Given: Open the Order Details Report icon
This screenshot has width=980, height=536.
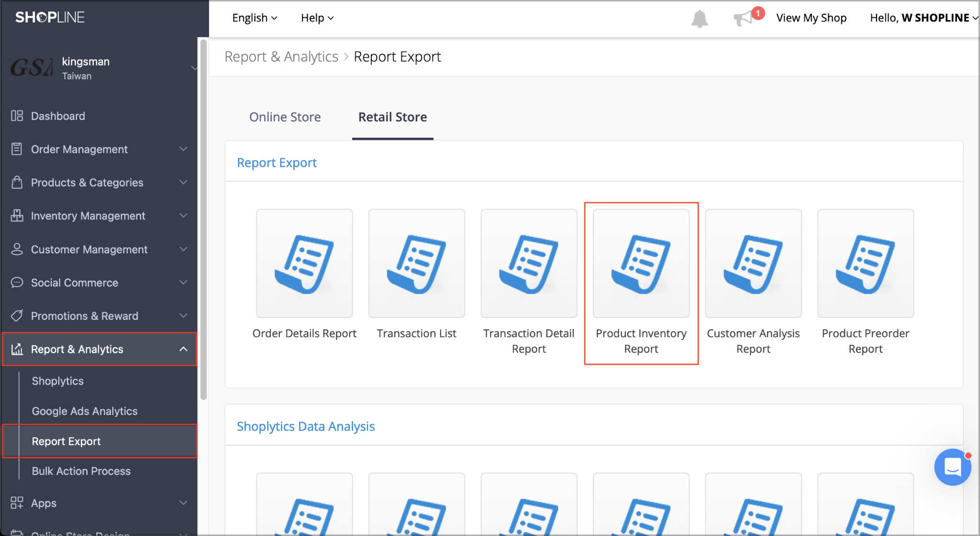Looking at the screenshot, I should (304, 263).
